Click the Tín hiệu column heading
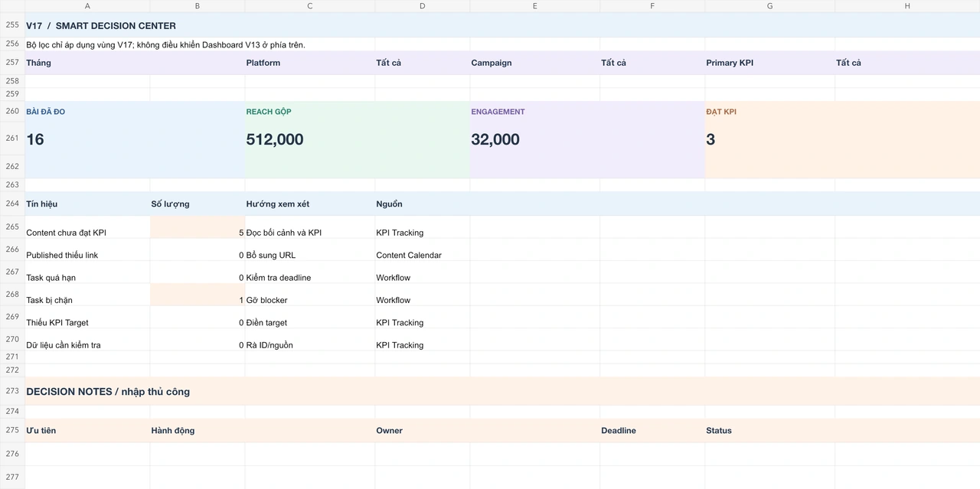 point(41,204)
